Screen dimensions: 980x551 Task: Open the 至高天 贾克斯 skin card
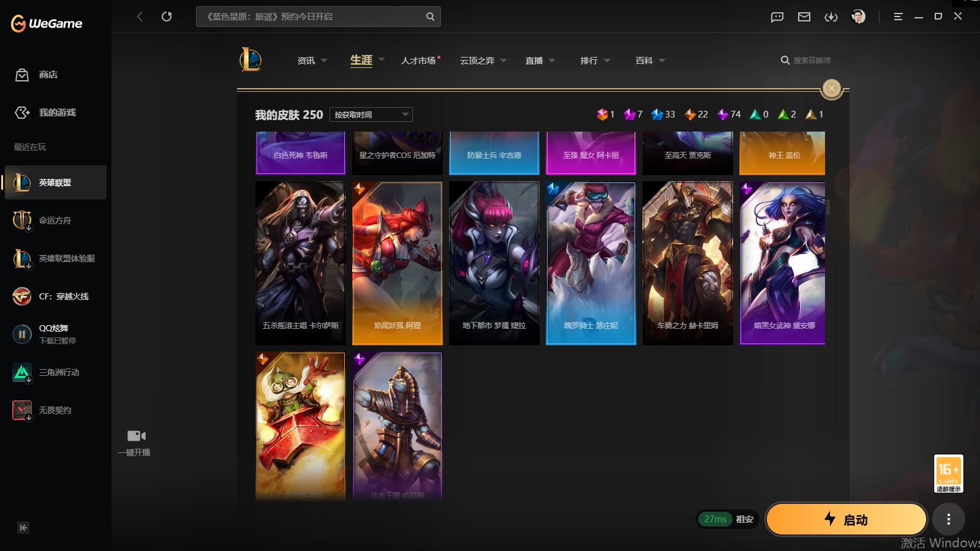click(x=688, y=153)
